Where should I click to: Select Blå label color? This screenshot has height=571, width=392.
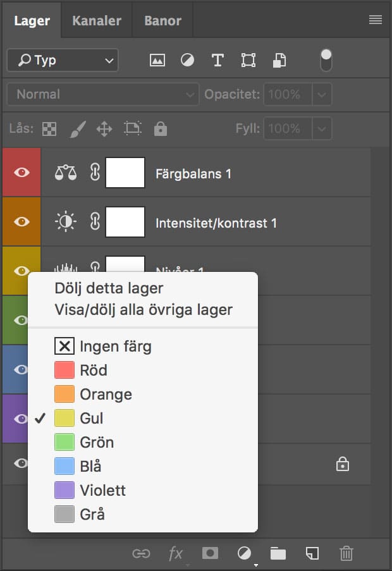coord(143,466)
